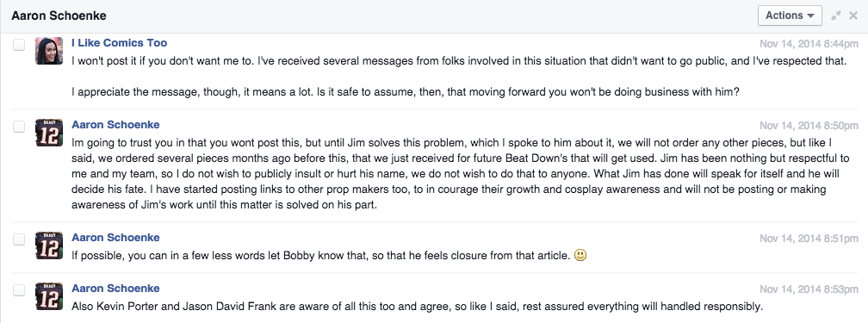Click the Nov 14, 2014 8:44pm timestamp
Screen dimensions: 868x323
click(x=809, y=44)
